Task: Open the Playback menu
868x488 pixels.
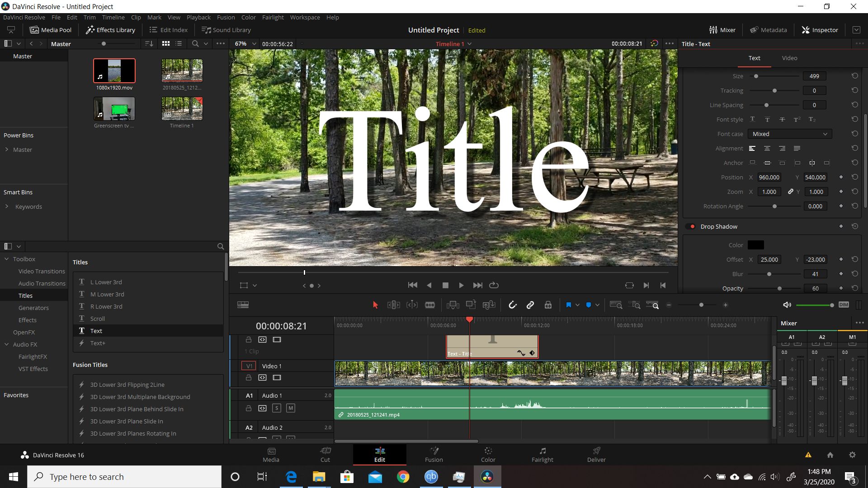Action: [198, 17]
